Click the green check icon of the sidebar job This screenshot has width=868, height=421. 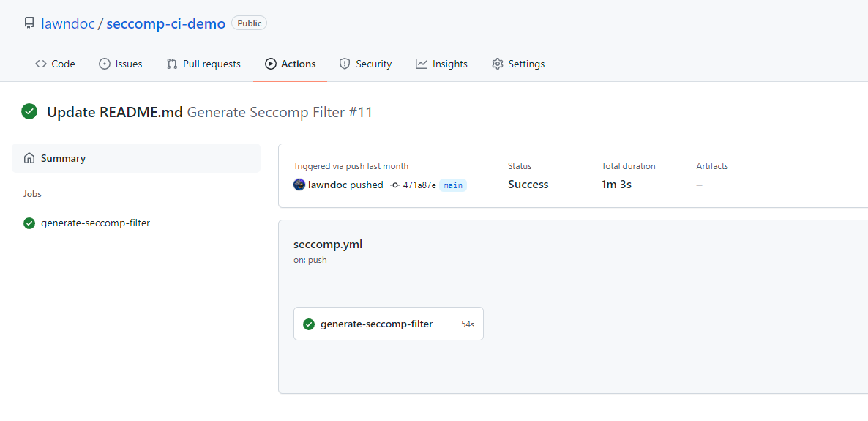[29, 223]
